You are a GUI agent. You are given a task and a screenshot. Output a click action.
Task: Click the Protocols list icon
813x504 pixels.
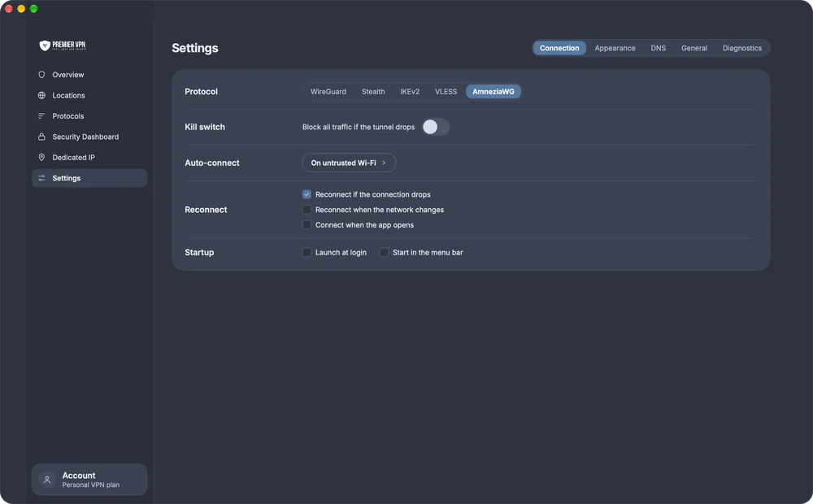click(41, 116)
